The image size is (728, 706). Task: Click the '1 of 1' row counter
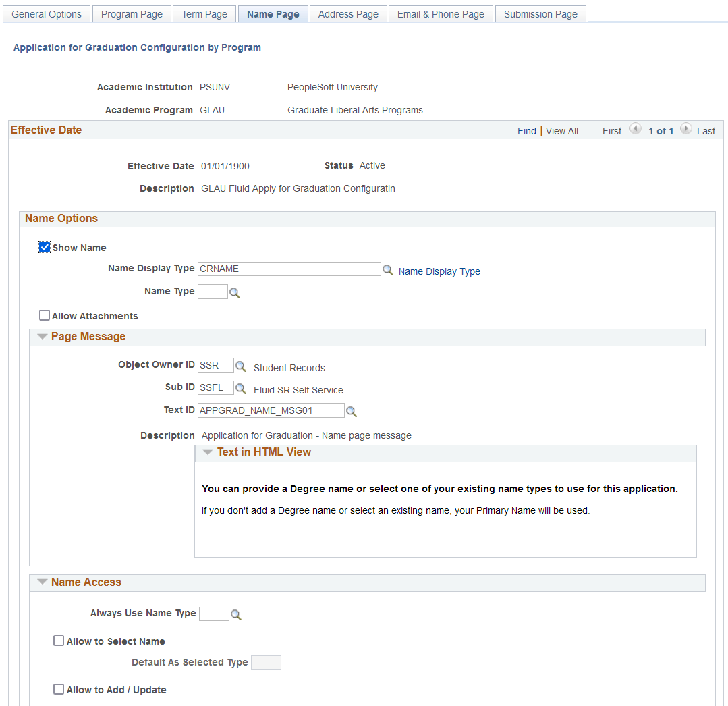coord(661,131)
